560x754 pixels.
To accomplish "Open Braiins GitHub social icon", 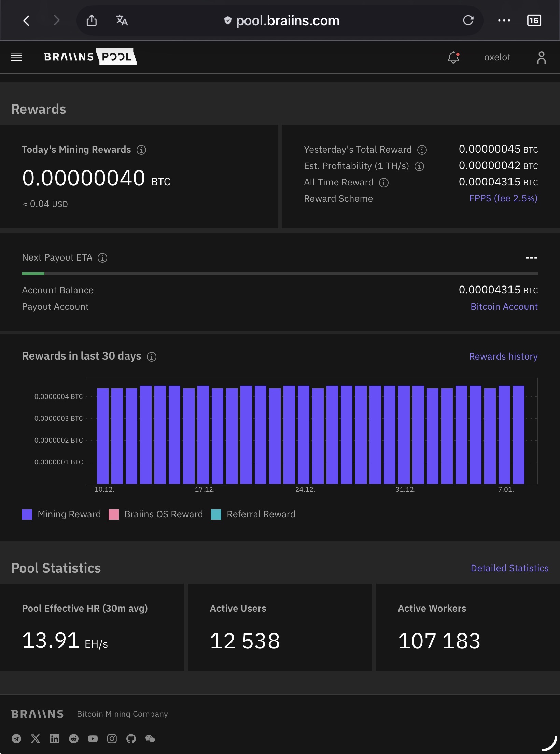I will (x=131, y=739).
